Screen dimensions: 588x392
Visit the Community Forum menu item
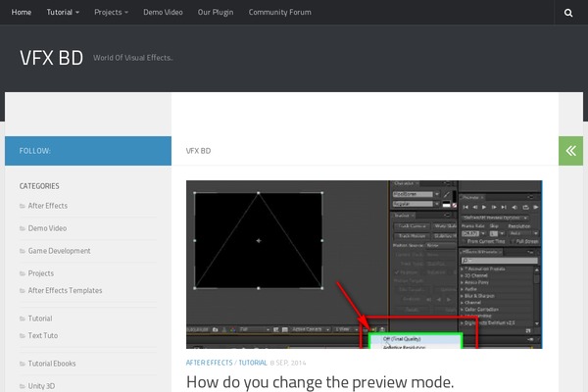coord(279,13)
